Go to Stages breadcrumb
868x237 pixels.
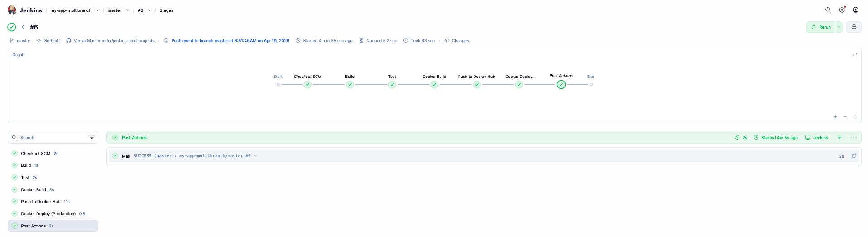coord(166,10)
